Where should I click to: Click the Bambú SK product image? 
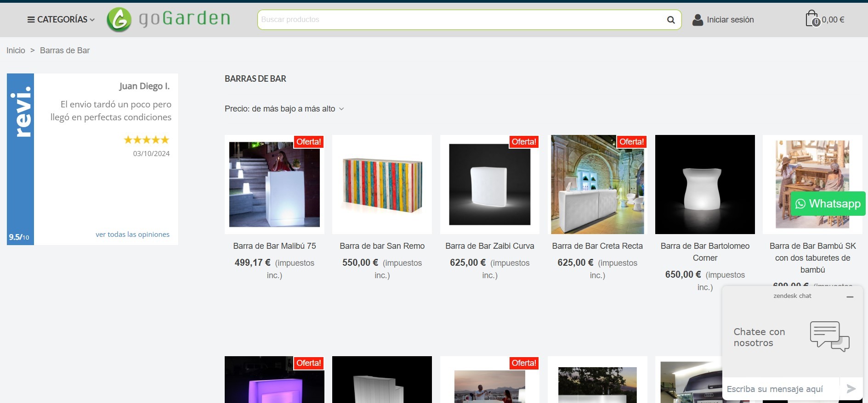point(812,185)
